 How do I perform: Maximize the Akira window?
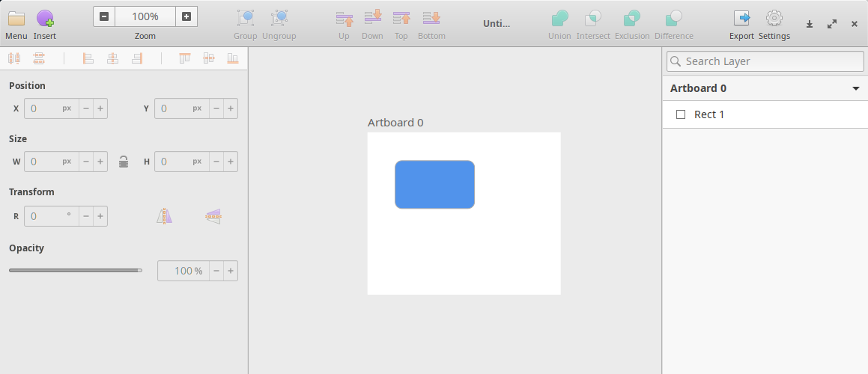(832, 24)
